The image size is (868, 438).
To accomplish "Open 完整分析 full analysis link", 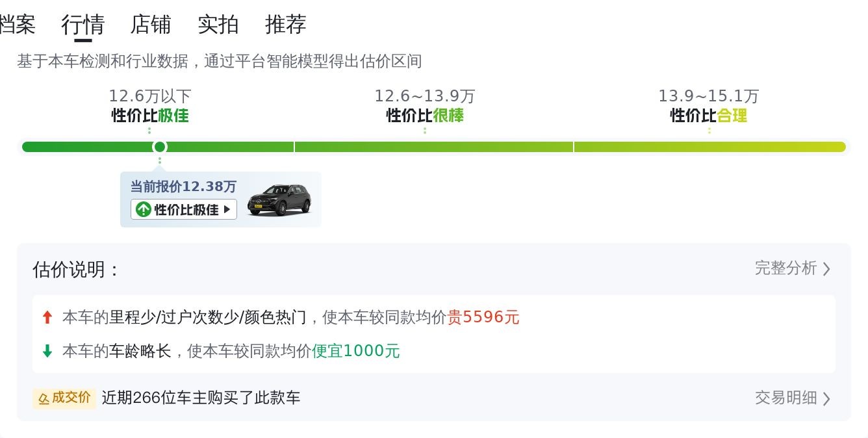I will (x=786, y=268).
